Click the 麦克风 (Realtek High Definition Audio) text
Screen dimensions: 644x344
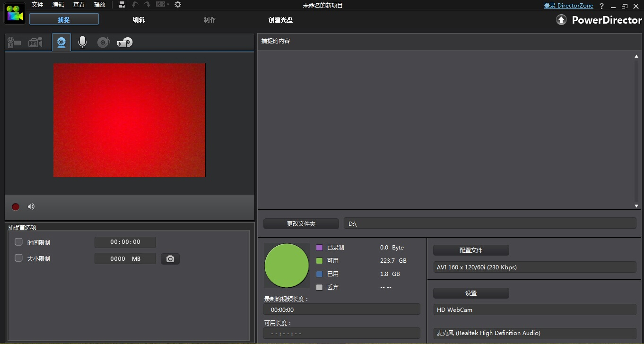488,333
